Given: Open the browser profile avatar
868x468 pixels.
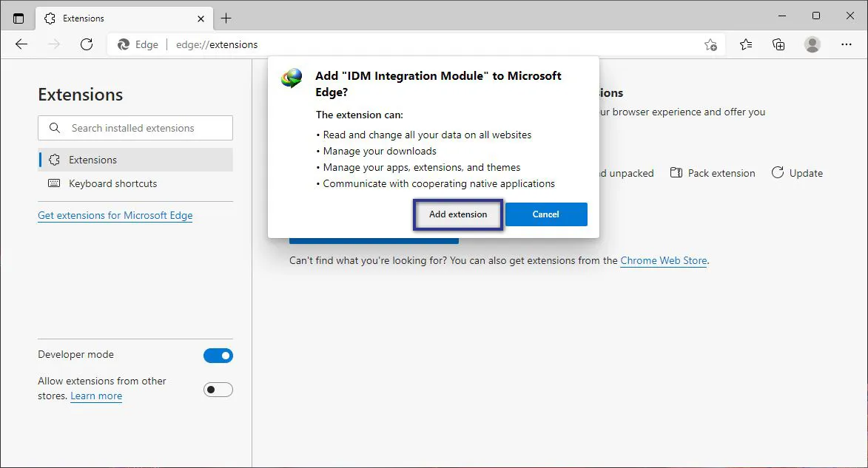Looking at the screenshot, I should click(812, 44).
